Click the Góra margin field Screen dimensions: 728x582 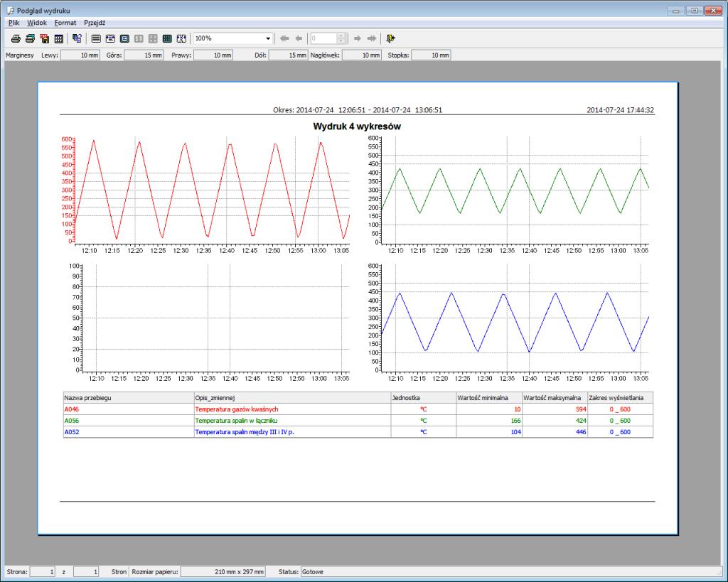pyautogui.click(x=144, y=55)
